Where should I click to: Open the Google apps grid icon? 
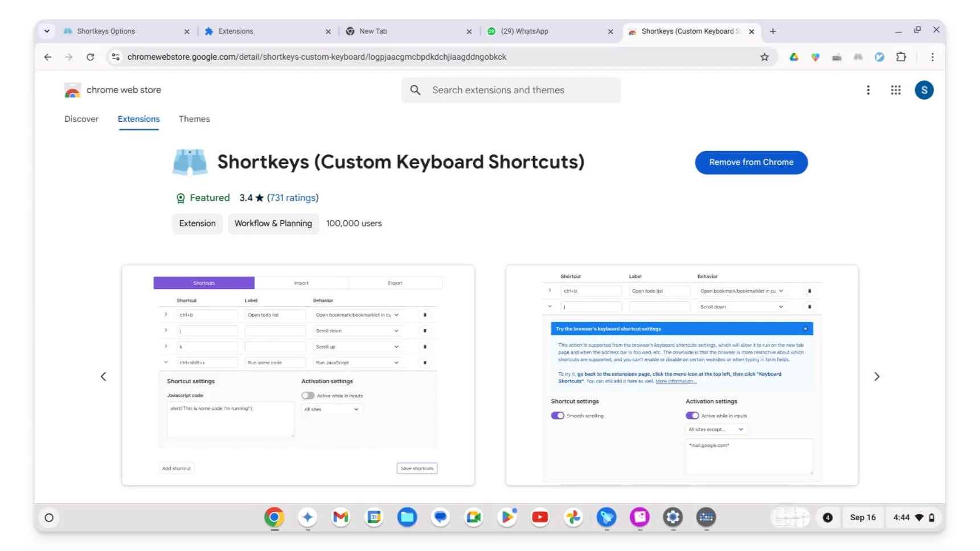[896, 90]
